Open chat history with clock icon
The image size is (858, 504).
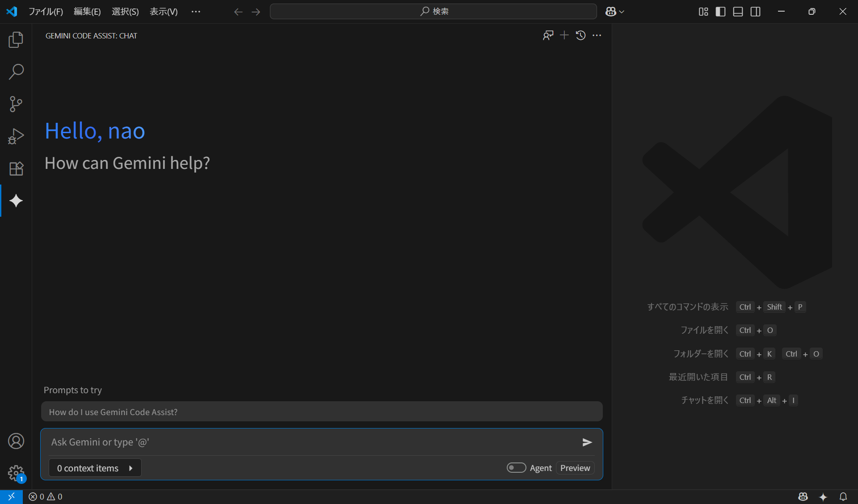580,35
